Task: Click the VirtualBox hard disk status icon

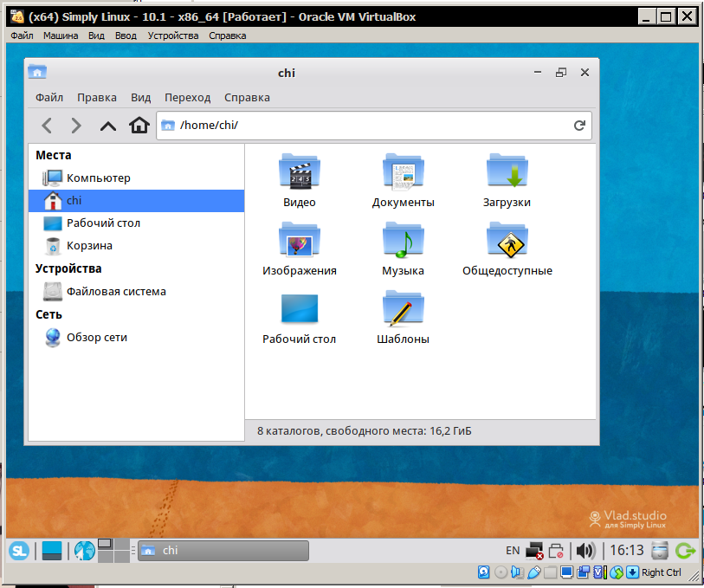Action: coord(483,572)
